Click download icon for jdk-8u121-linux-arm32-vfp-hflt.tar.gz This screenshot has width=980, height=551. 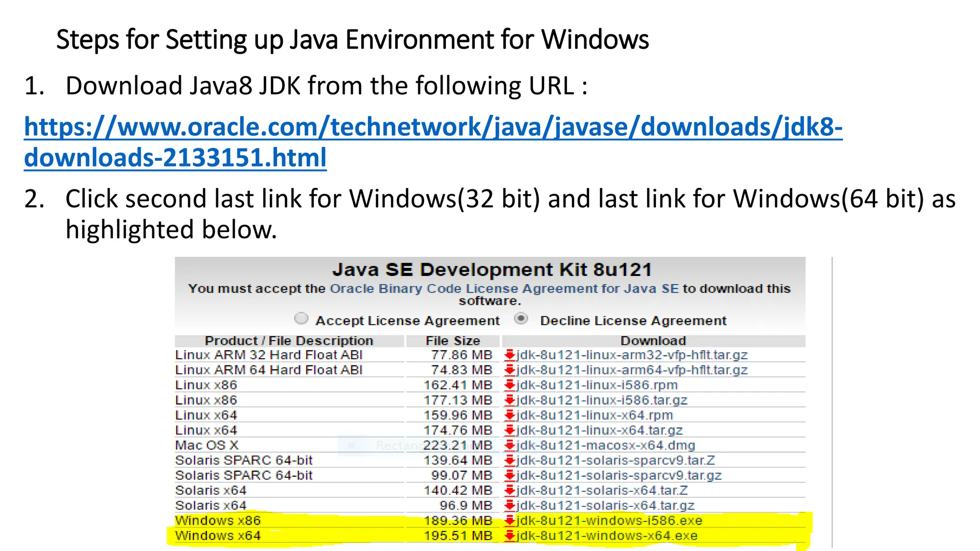[x=510, y=355]
